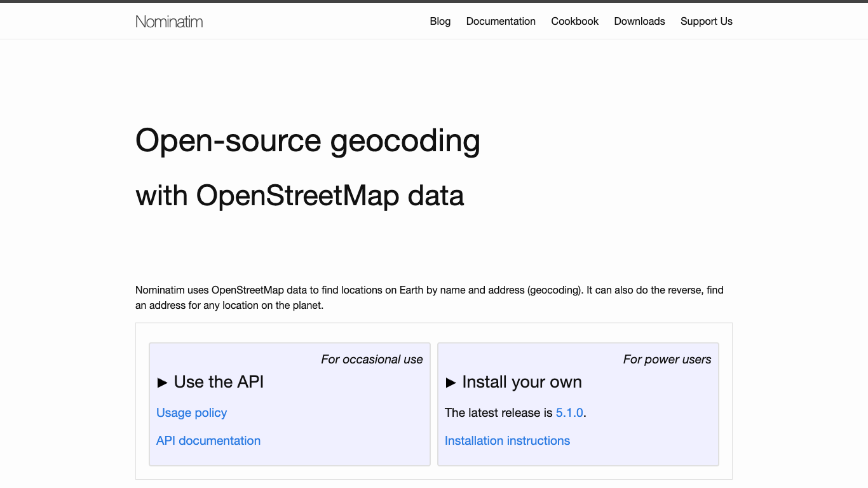Open the Nominatim home logo link
This screenshot has height=488, width=868.
(169, 22)
